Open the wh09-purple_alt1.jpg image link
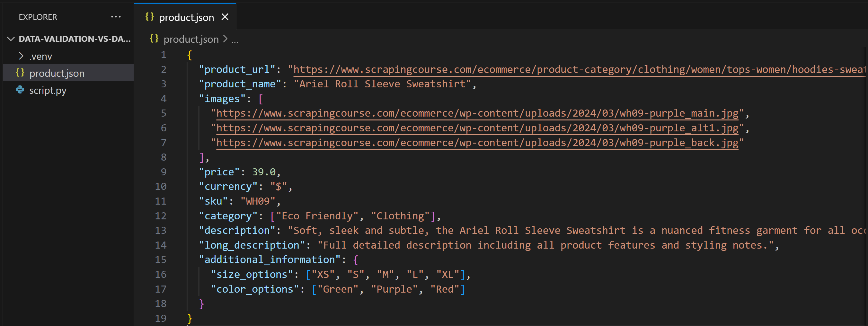Screen dimensions: 868x326 coord(472,128)
